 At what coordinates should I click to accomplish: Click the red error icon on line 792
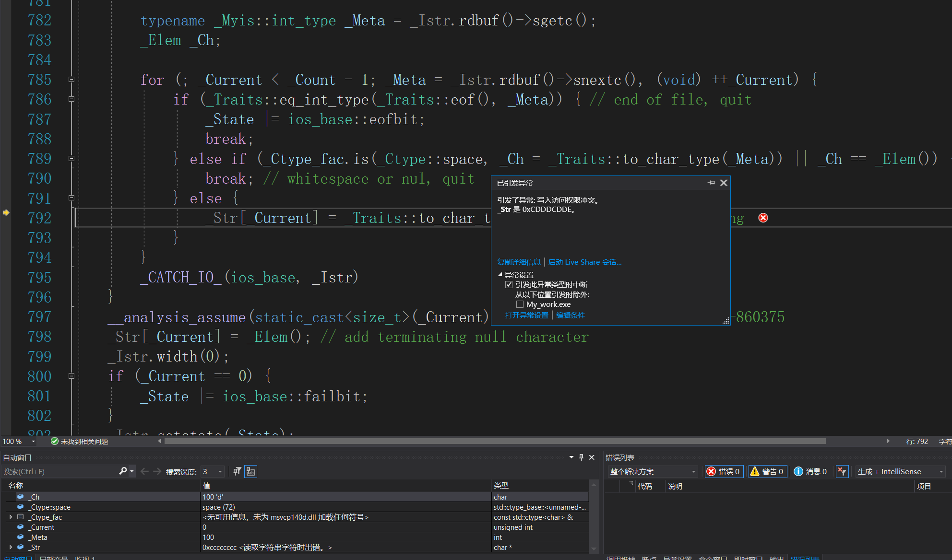pyautogui.click(x=763, y=218)
